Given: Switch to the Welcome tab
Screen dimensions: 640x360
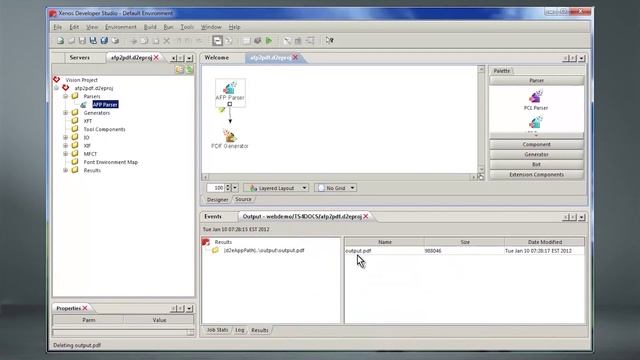Looking at the screenshot, I should (217, 58).
